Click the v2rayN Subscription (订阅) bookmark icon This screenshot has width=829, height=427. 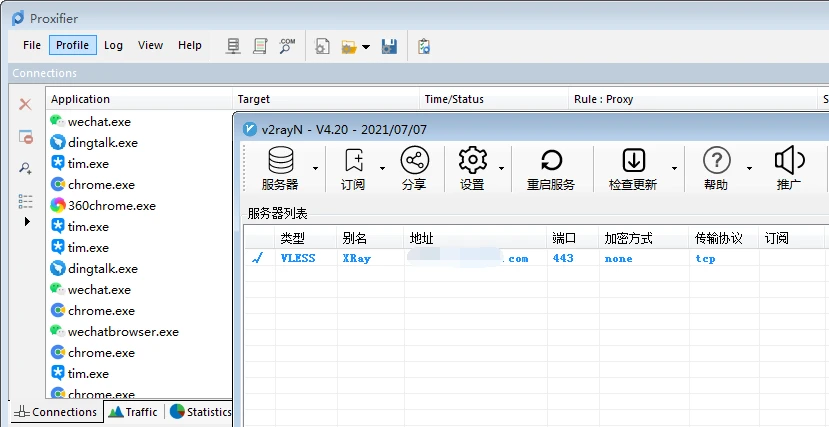click(353, 160)
